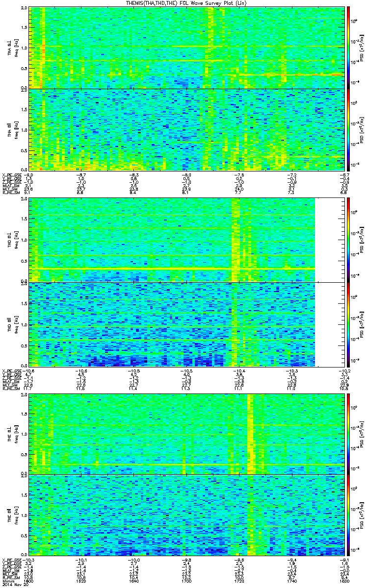Click the 2.0 frequency tick of THA BL panel

[x=24, y=9]
